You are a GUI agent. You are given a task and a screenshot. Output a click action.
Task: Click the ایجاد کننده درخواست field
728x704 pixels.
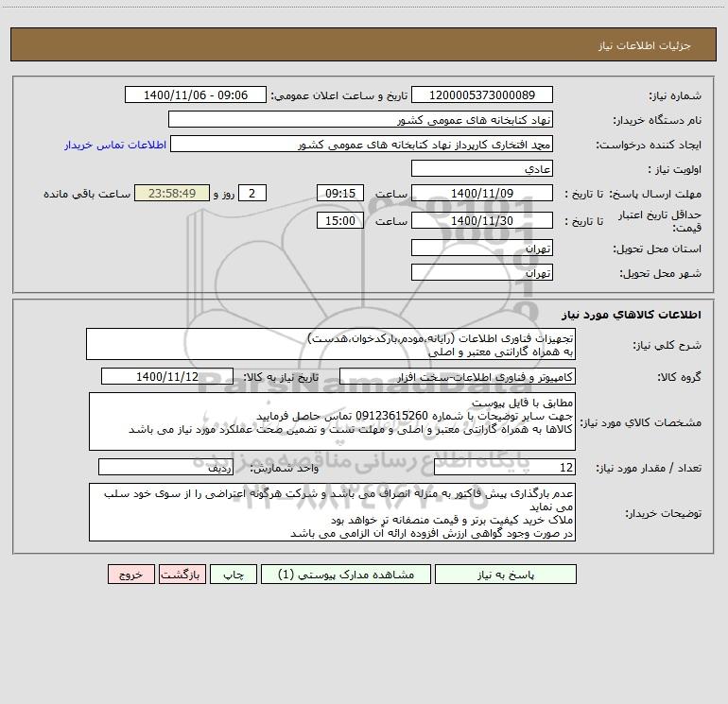click(361, 144)
